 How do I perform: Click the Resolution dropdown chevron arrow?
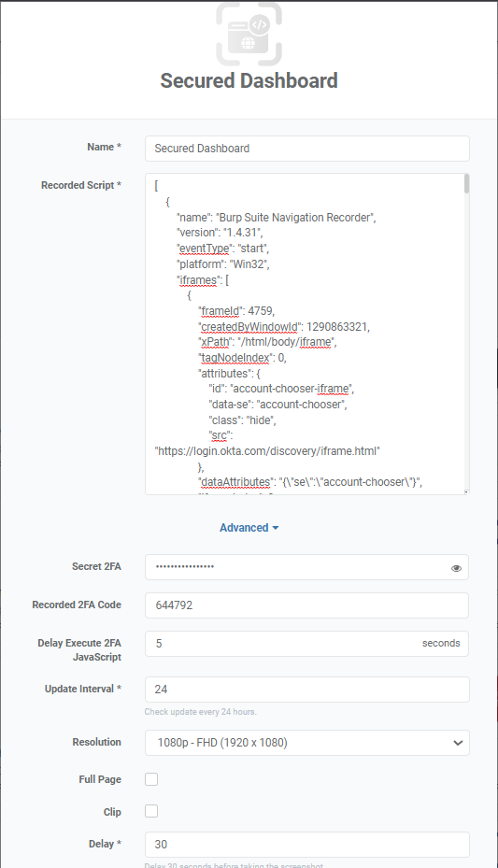click(458, 743)
